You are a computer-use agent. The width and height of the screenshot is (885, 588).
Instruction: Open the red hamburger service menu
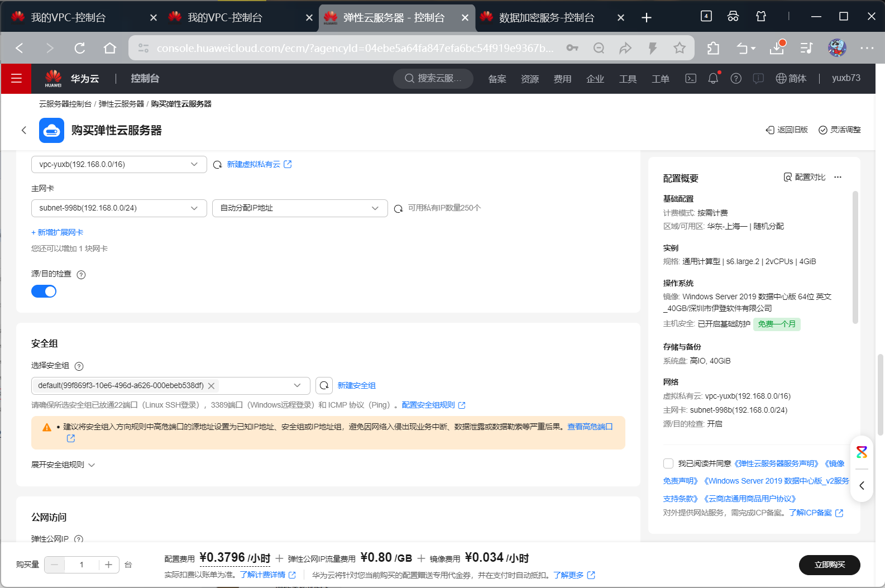click(16, 79)
